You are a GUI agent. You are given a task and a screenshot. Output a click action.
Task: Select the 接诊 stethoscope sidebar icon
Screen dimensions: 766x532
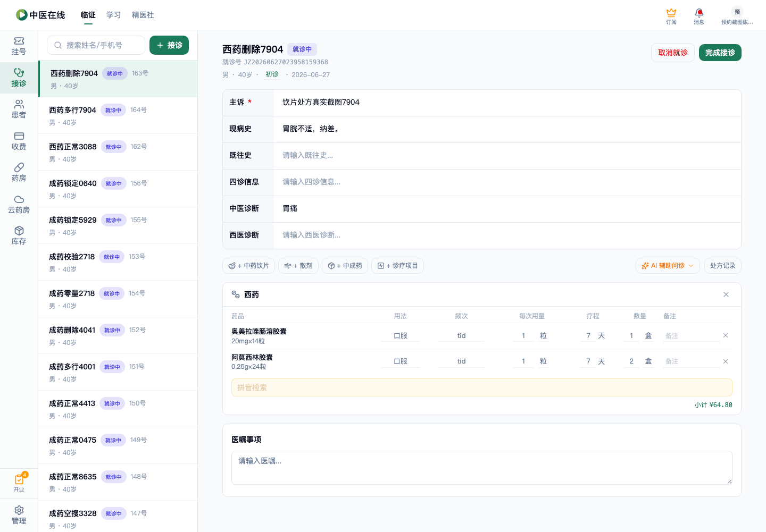click(19, 78)
